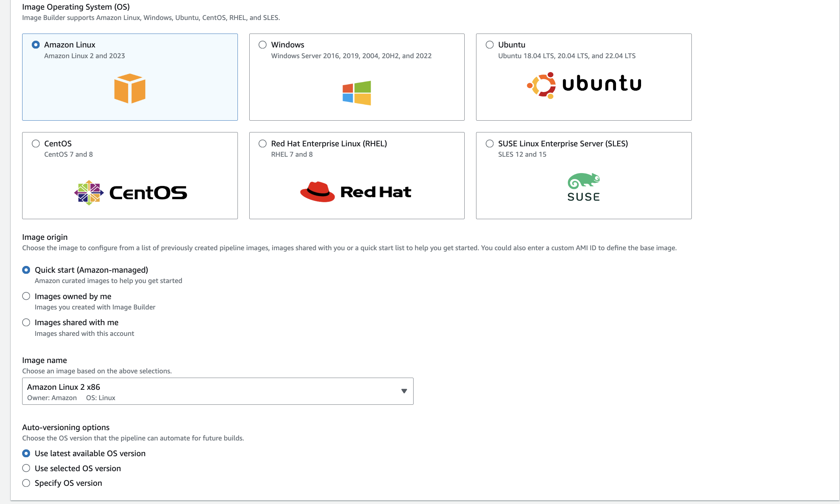840x504 pixels.
Task: Select Images owned by me origin
Action: click(x=26, y=296)
